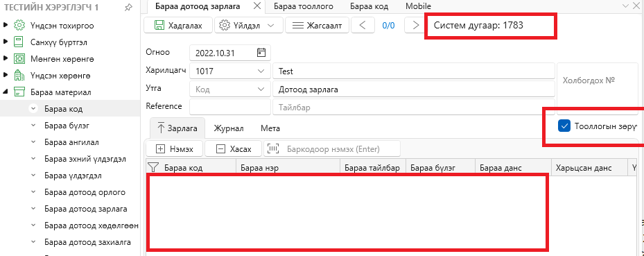Click the 0/0 record counter

[x=388, y=25]
